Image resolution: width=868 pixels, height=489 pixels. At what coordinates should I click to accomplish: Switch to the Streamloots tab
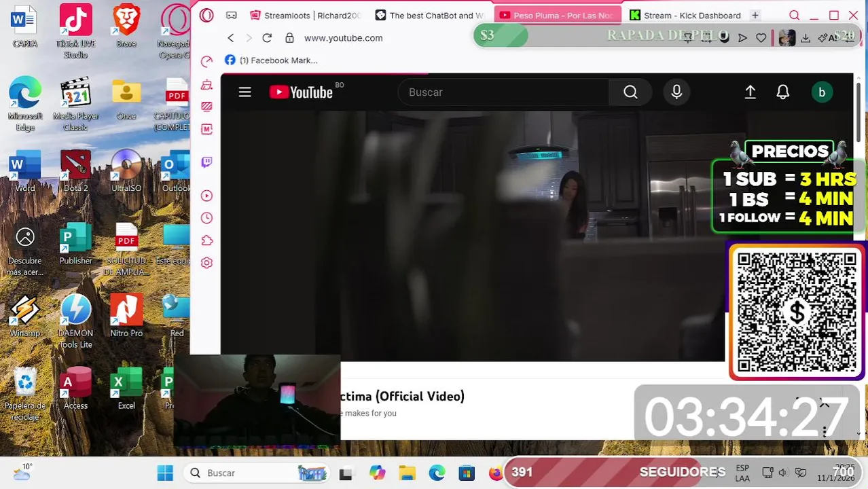(x=305, y=15)
